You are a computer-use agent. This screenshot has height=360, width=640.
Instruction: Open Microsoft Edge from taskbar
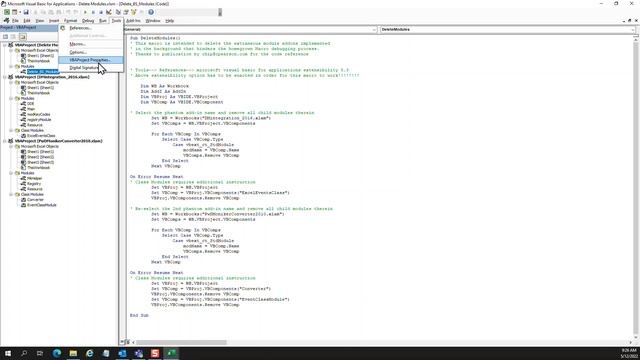[57, 353]
